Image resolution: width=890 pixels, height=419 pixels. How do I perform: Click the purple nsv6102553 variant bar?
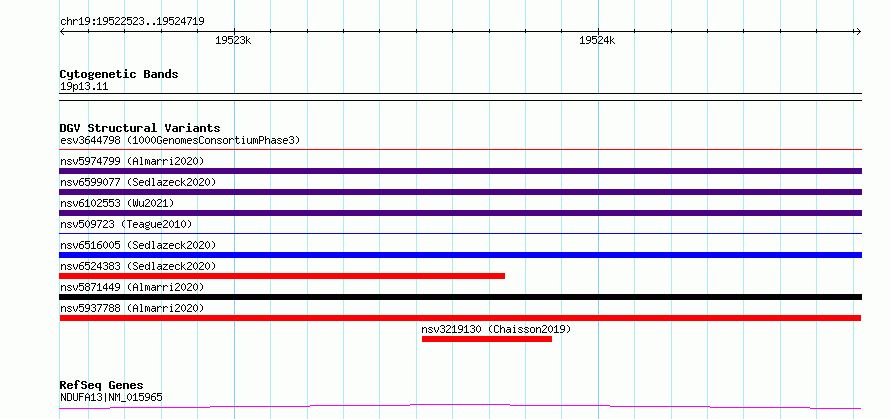point(461,213)
